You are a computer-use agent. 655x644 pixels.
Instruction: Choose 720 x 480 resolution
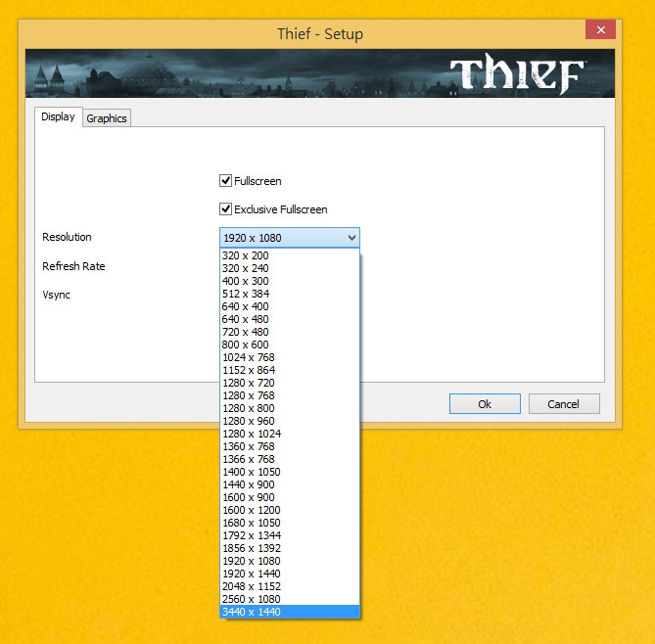point(290,332)
